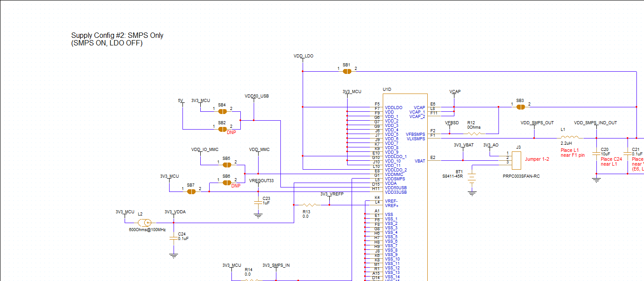Viewport: 644px width, 281px height.
Task: Select the 2.2uH inductor value
Action: pyautogui.click(x=567, y=144)
